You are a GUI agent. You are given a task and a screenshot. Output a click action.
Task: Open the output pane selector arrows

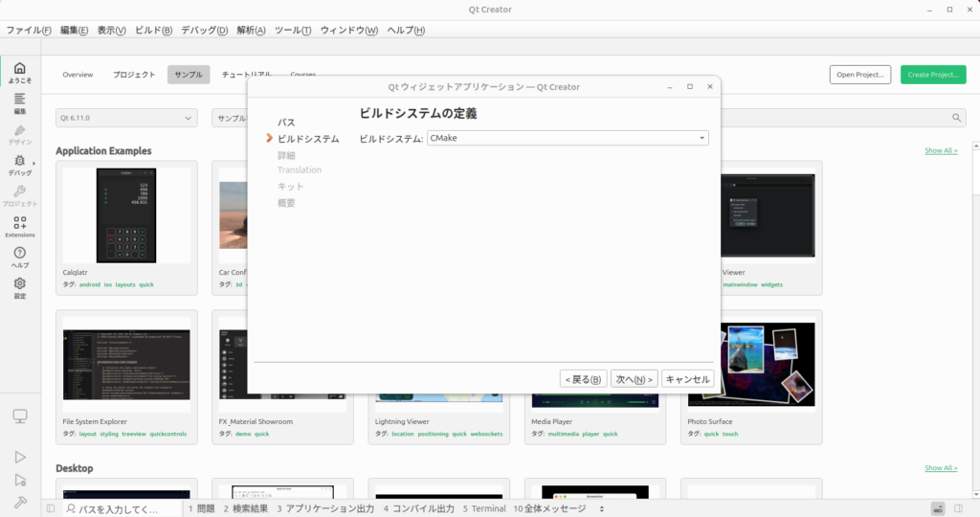[601, 509]
